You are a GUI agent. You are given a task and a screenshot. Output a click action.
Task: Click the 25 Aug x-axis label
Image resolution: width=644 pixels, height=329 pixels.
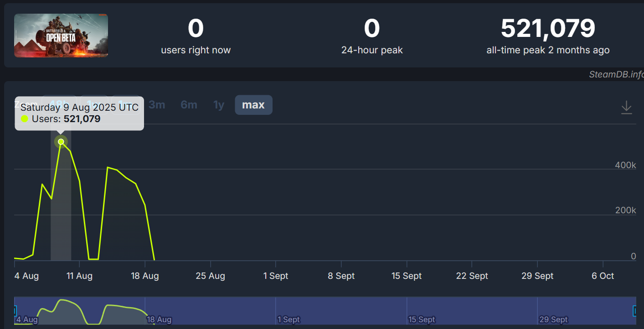point(210,276)
